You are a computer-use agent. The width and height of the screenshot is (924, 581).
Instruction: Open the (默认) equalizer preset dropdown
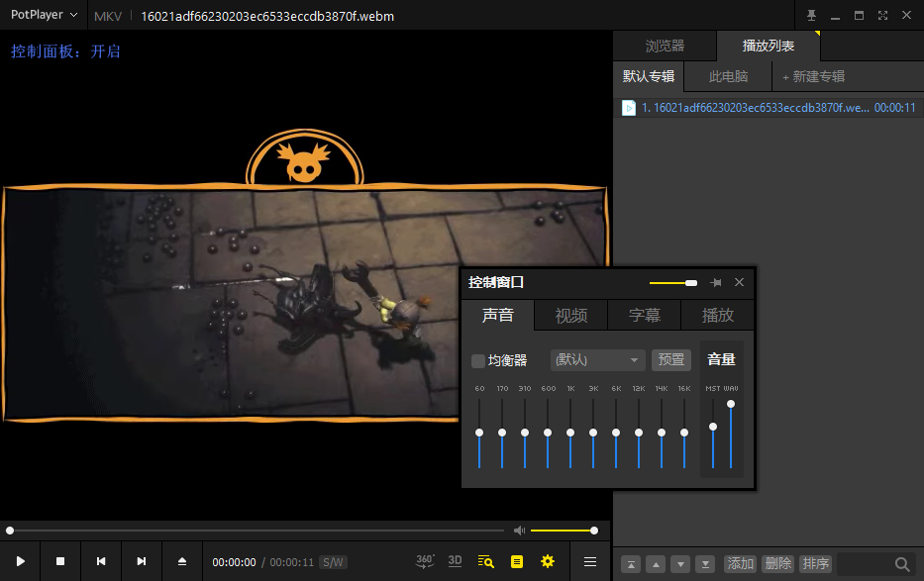point(597,360)
